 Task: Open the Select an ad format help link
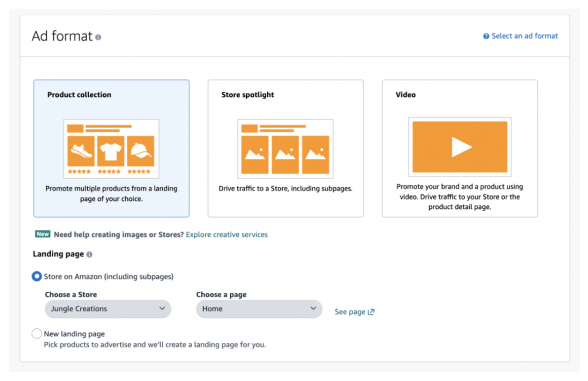coord(525,36)
